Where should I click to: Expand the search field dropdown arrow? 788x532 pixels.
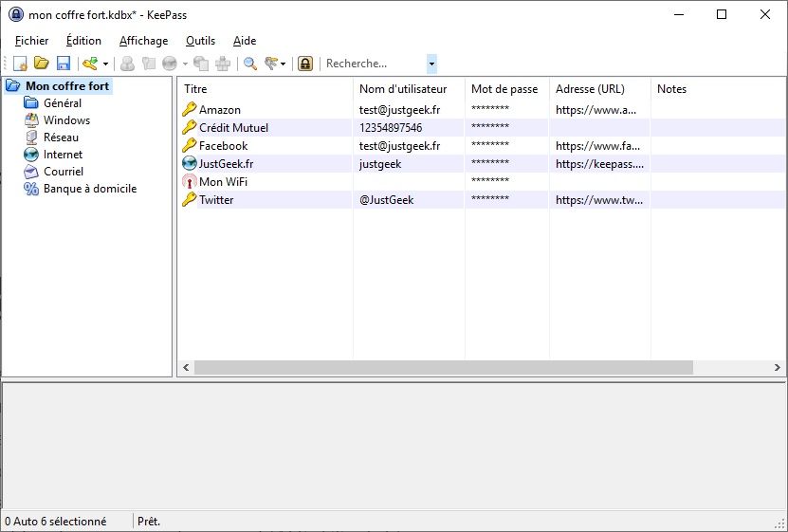(x=431, y=64)
